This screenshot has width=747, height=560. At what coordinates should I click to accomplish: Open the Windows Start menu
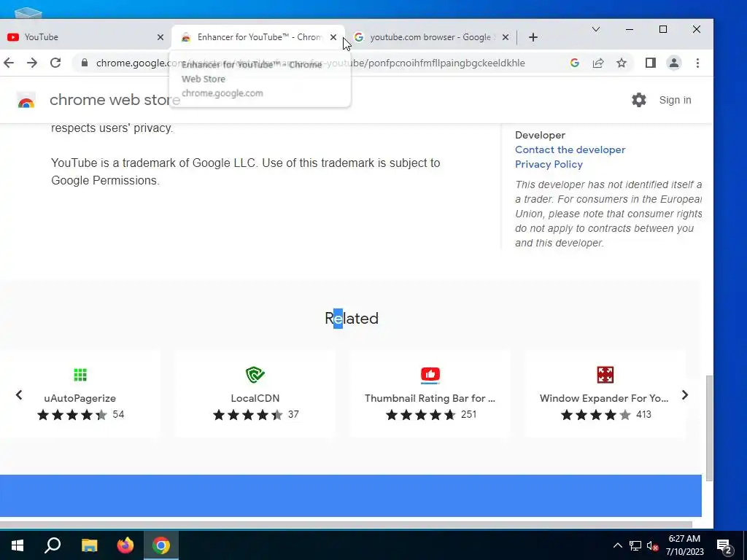pos(18,545)
